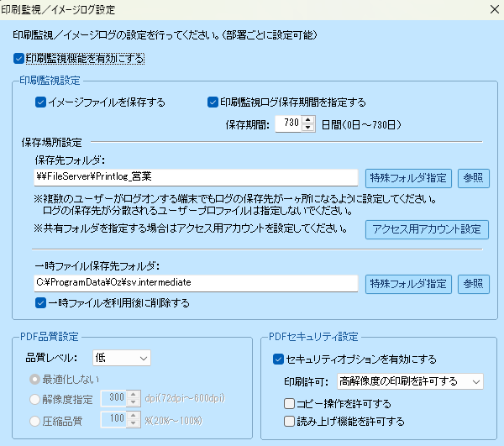The image size is (504, 446).
Task: Toggle 印刷監視ログ保存期間を指定する checkbox
Action: coord(213,102)
